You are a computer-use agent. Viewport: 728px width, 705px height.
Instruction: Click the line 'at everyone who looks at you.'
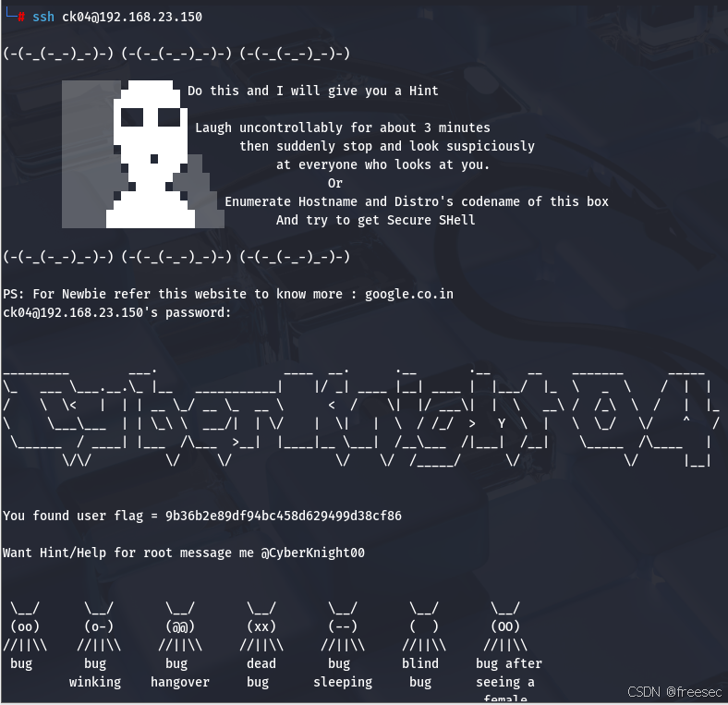(x=383, y=164)
